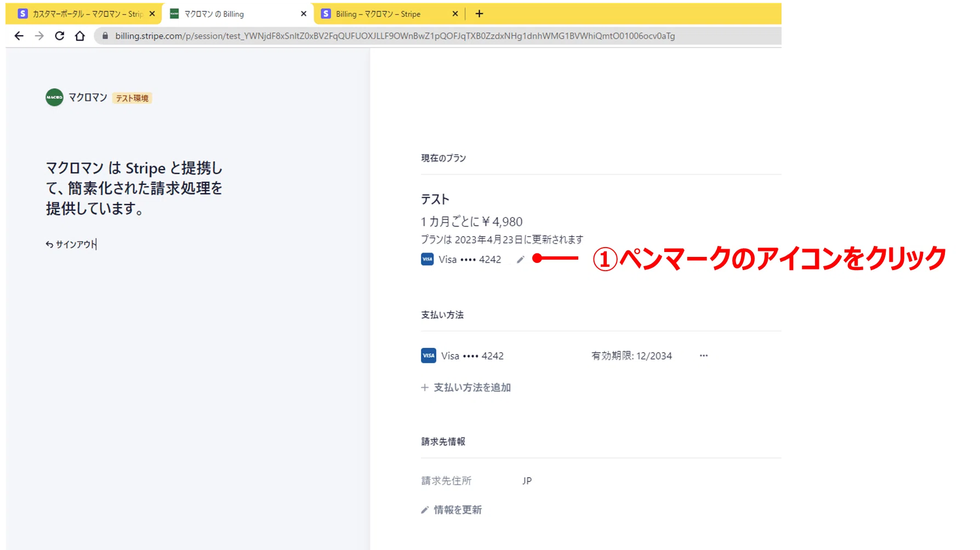Switch to the カスタマーポータル tab
The width and height of the screenshot is (980, 550).
click(x=82, y=14)
